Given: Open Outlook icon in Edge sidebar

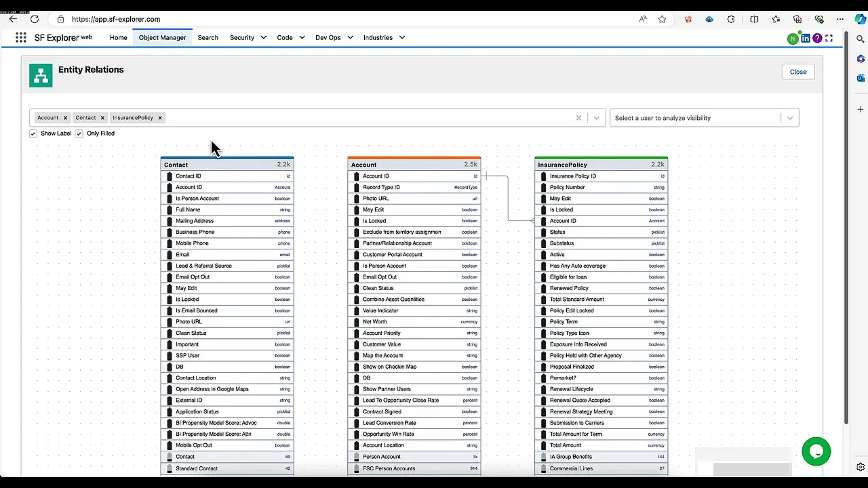Looking at the screenshot, I should click(860, 78).
